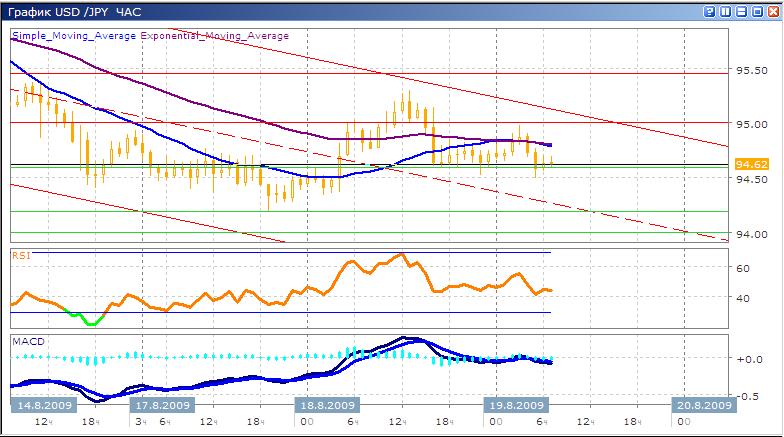Select the MACD panel label
This screenshot has height=437, width=784.
(x=27, y=341)
